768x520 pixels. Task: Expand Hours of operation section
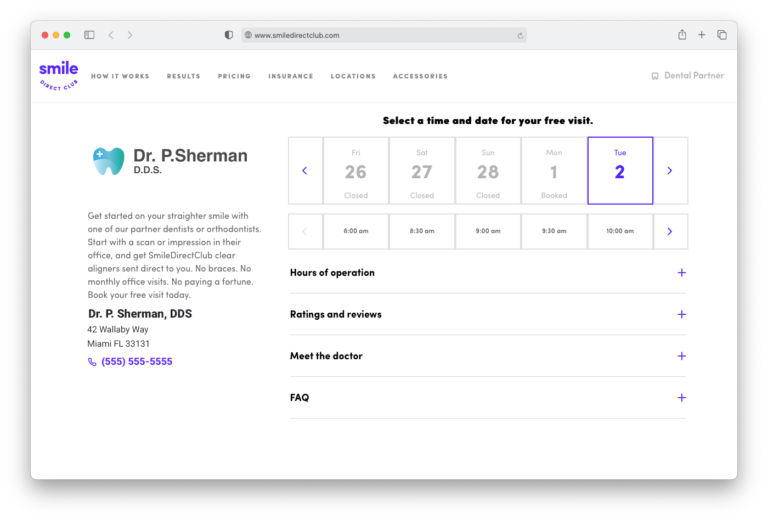488,273
